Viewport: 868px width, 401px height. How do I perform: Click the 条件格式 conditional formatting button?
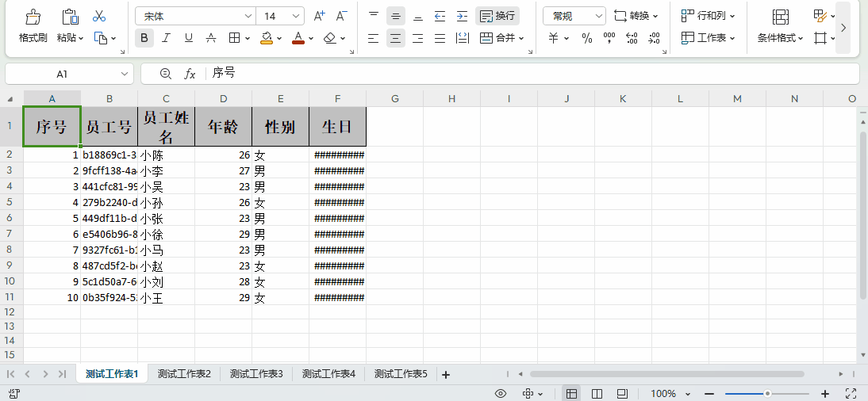pyautogui.click(x=781, y=38)
